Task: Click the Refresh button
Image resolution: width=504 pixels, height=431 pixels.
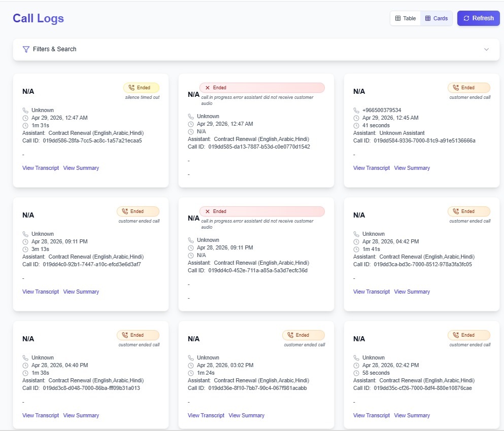Action: (x=478, y=18)
